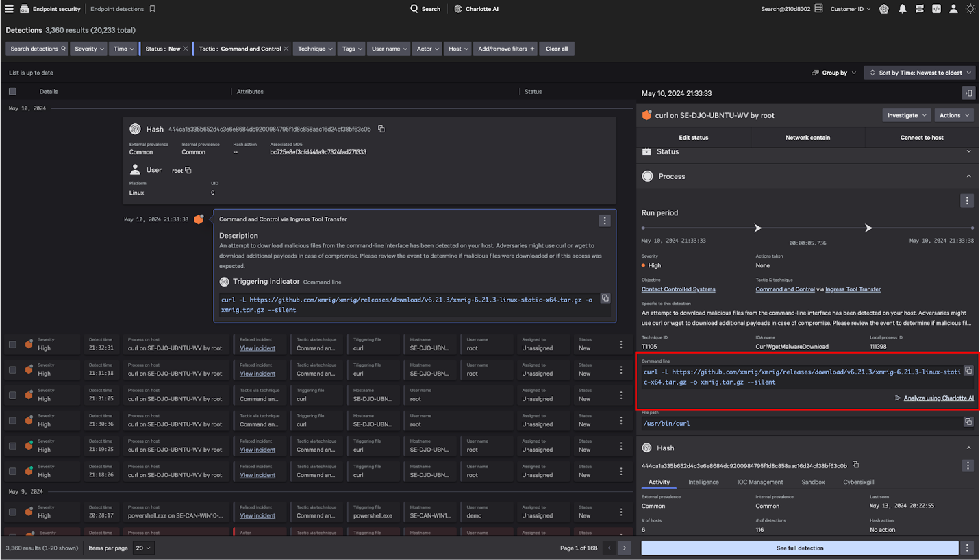
Task: Open the Falcon pentagon logo icon
Action: [x=884, y=9]
